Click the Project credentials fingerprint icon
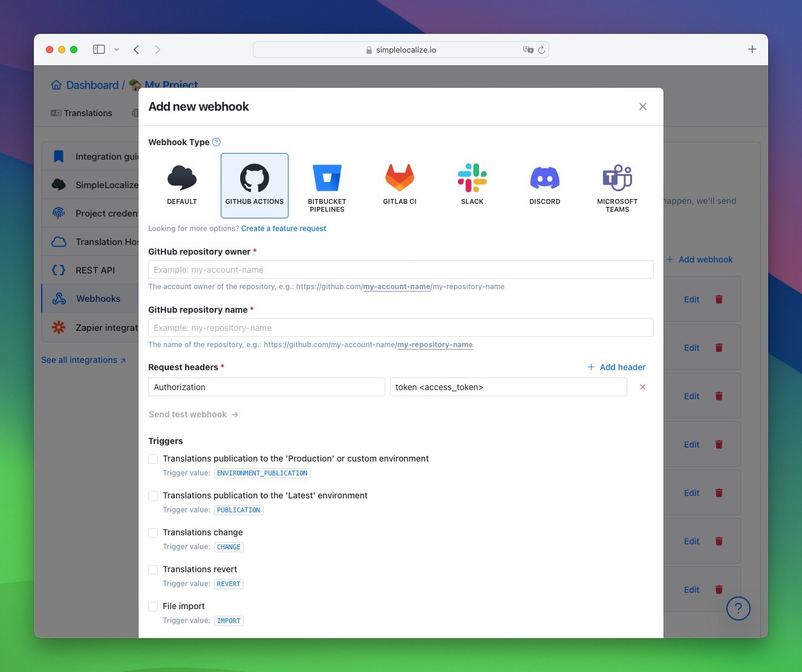This screenshot has width=802, height=672. pos(59,213)
